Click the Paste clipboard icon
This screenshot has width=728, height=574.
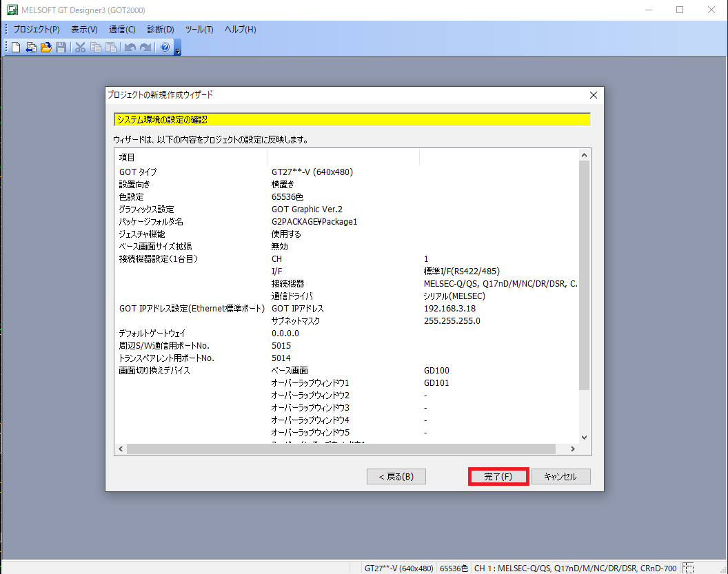[x=110, y=48]
